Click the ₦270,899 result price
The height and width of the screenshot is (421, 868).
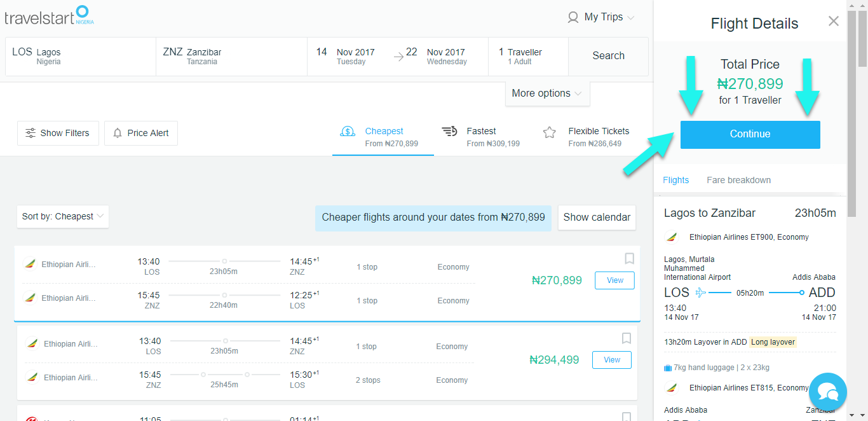557,280
